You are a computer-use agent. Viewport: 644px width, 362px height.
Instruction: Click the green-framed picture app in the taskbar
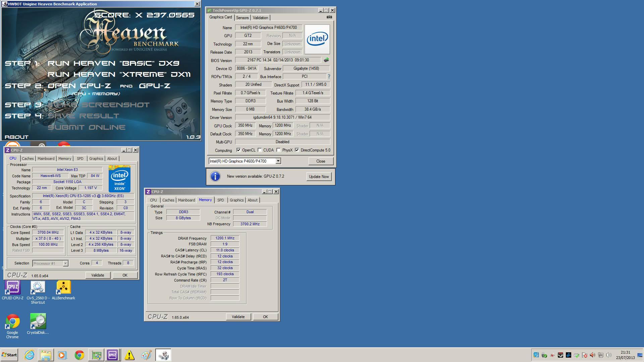(96, 355)
